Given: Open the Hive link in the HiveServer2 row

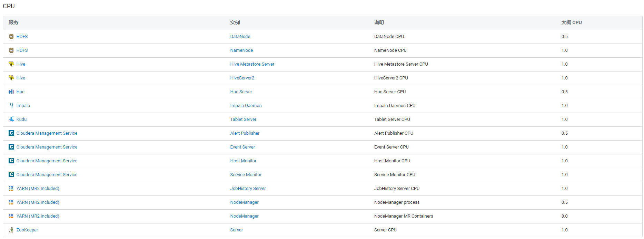Looking at the screenshot, I should click(x=21, y=78).
